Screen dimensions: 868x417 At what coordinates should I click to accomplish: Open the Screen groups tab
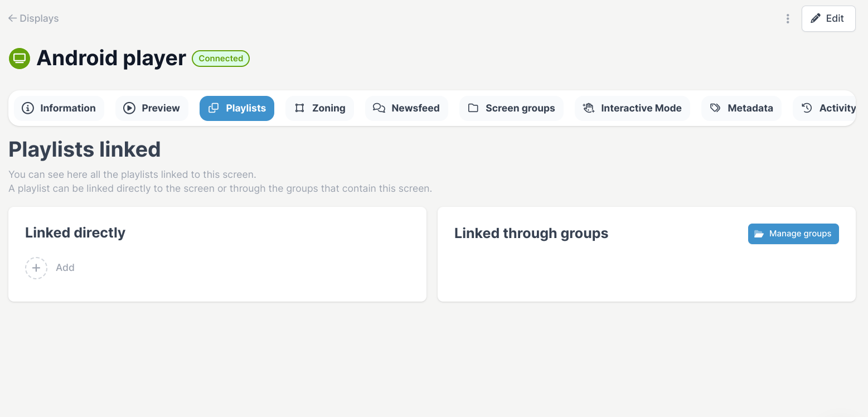tap(511, 108)
